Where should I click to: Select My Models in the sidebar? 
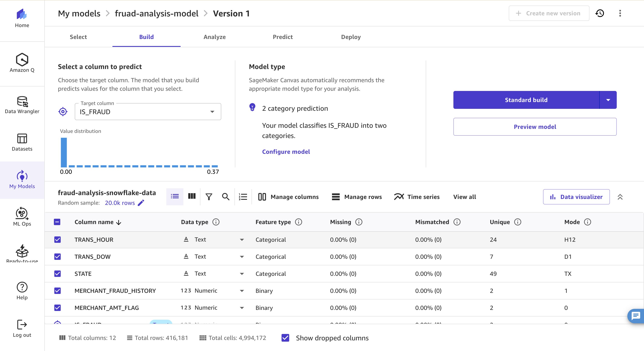click(22, 180)
